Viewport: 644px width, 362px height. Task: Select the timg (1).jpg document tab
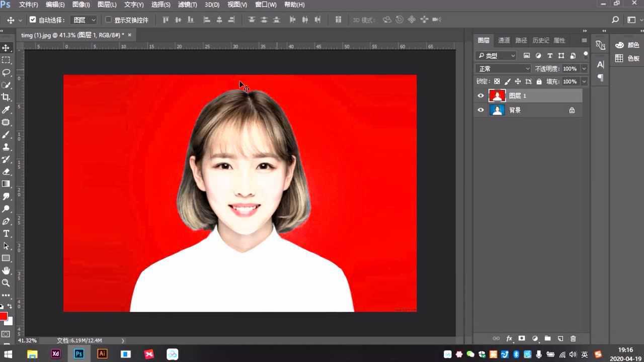point(76,35)
